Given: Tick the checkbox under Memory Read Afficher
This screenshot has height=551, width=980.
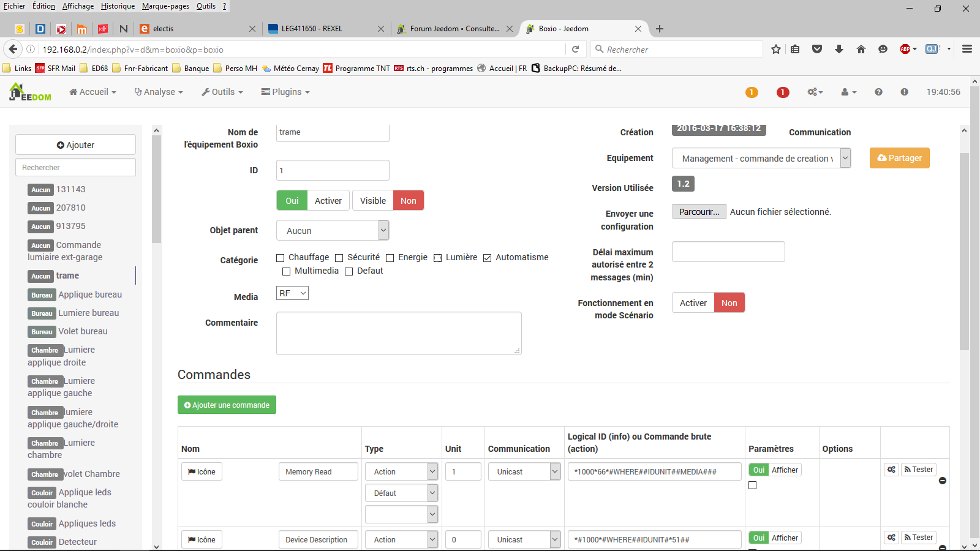Looking at the screenshot, I should click(x=753, y=485).
